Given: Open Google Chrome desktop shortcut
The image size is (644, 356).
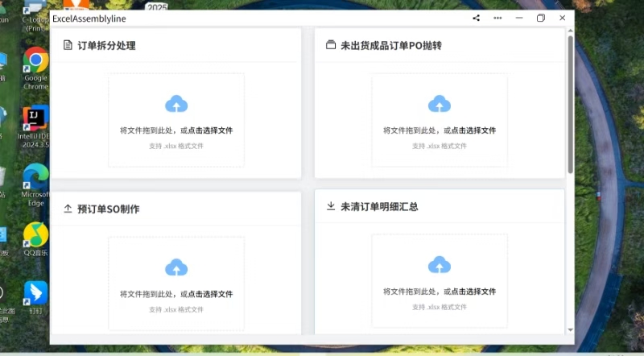Looking at the screenshot, I should (x=35, y=68).
